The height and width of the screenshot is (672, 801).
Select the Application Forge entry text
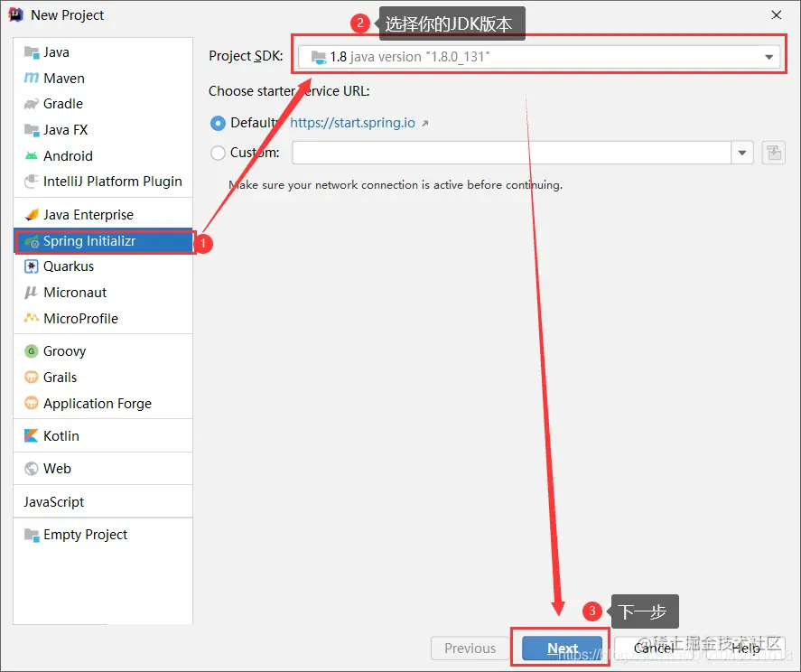coord(97,404)
